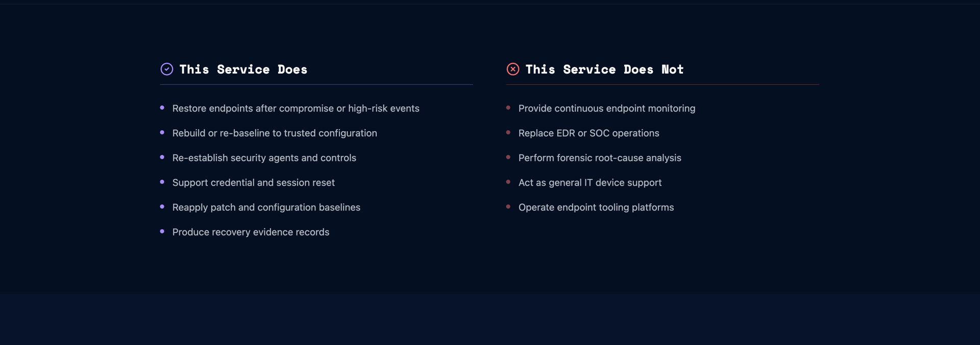Select 'Re-establish security agents and controls' text
The image size is (980, 345).
click(264, 158)
